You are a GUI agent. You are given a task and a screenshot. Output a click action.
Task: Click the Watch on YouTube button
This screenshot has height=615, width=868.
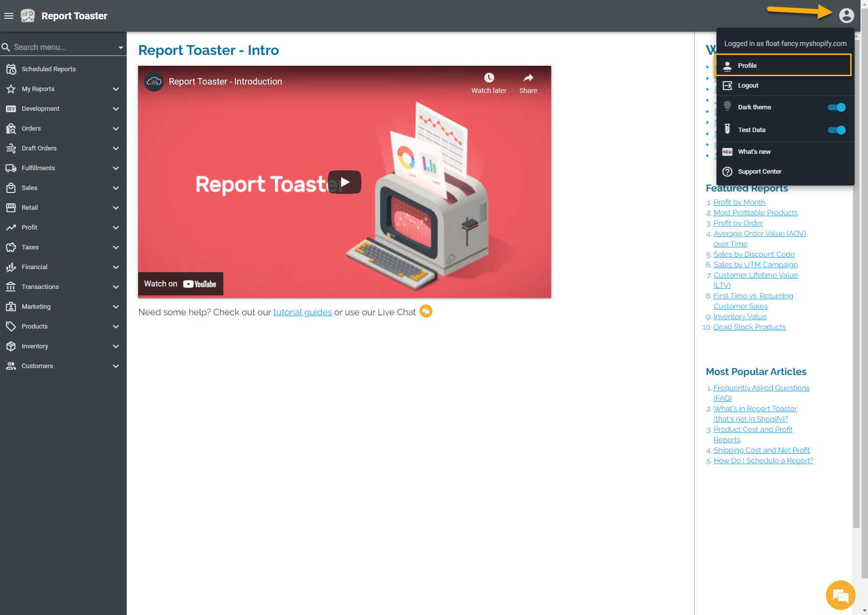click(180, 284)
